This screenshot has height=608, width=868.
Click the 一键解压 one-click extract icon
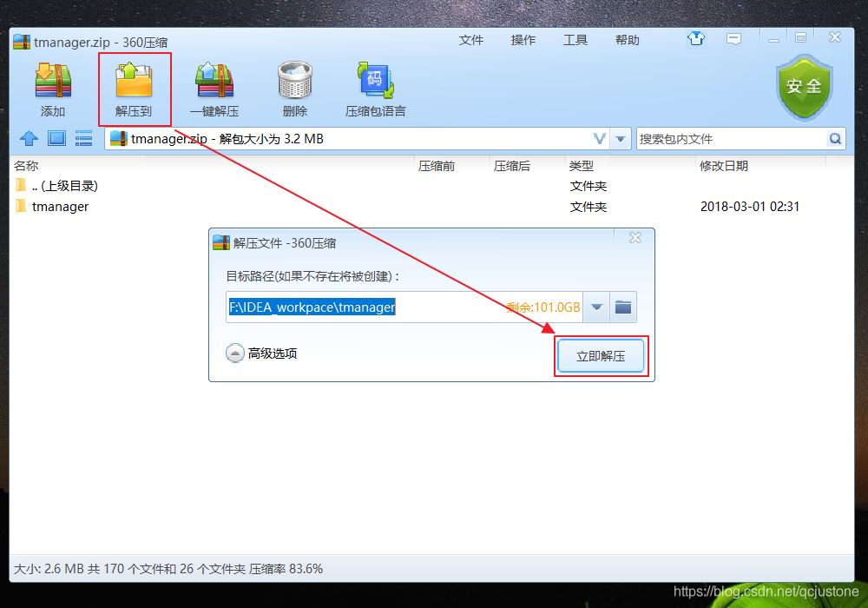pyautogui.click(x=213, y=87)
